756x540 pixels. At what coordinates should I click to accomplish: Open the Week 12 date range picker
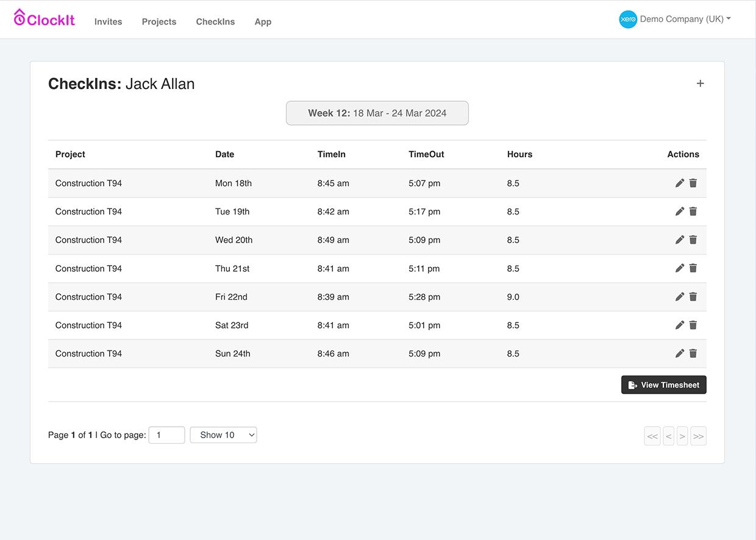pos(377,113)
